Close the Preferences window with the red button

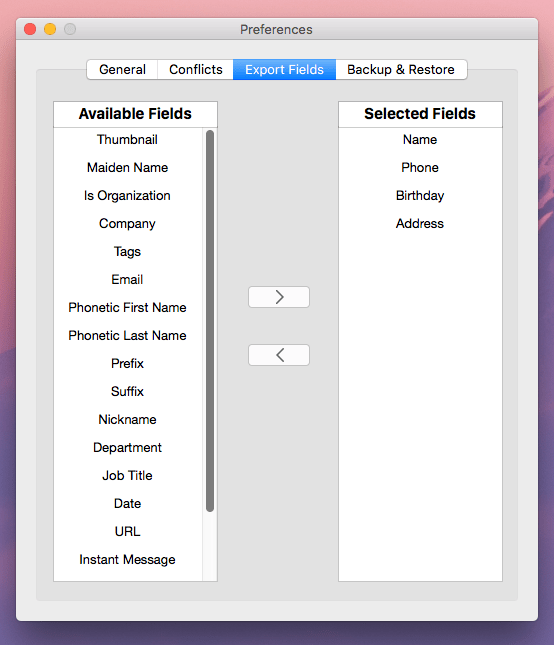[x=30, y=29]
